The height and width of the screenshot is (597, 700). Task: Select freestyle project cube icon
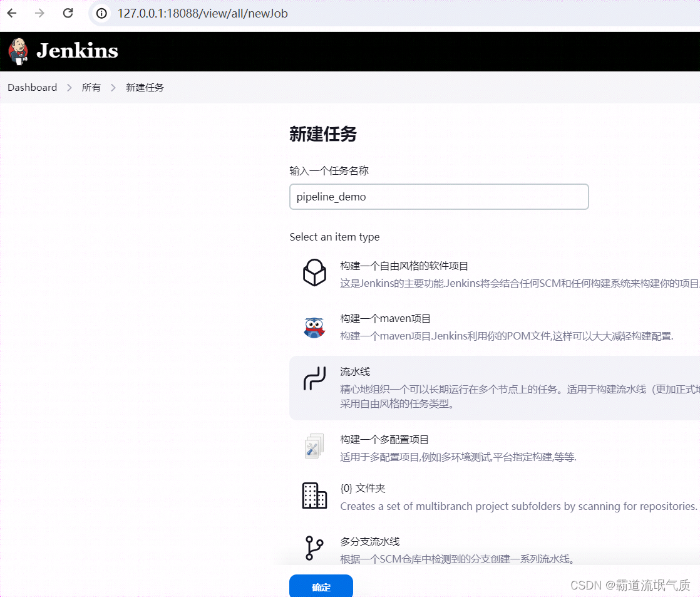[x=314, y=273]
